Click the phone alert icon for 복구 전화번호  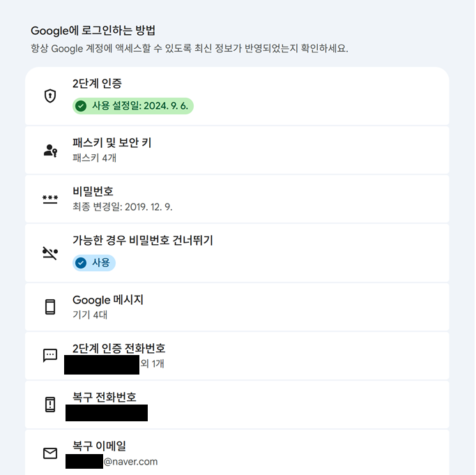point(50,405)
